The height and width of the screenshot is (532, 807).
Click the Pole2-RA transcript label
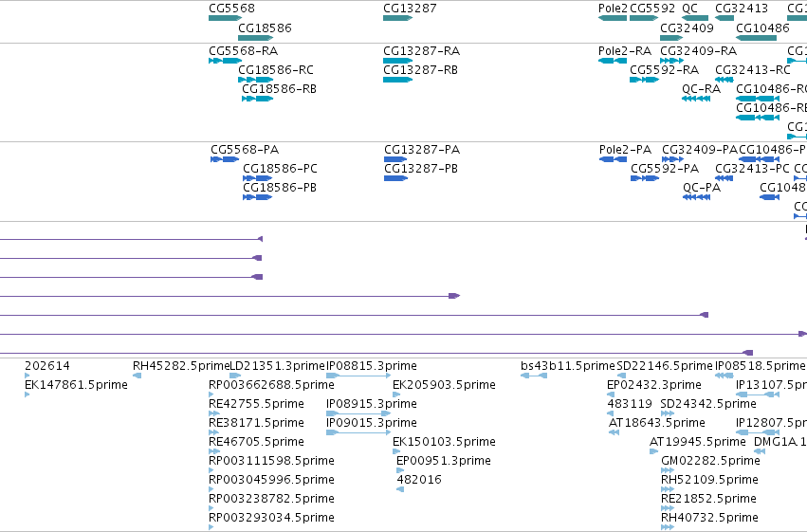click(x=624, y=51)
